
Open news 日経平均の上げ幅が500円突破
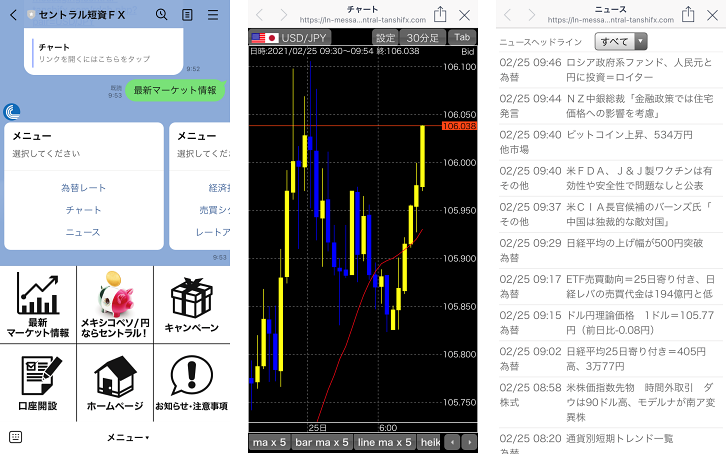coord(611,250)
